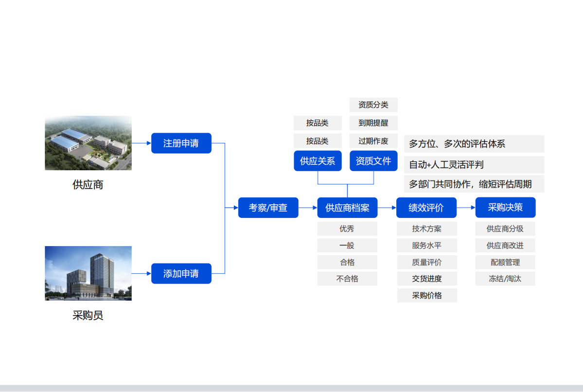Click the 供应关系 blue box
The height and width of the screenshot is (392, 583).
click(318, 161)
